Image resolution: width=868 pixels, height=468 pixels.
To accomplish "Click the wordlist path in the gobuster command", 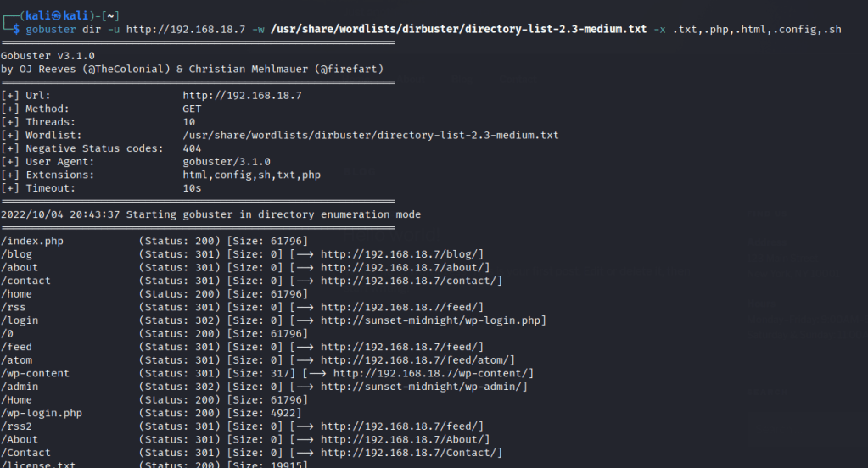I will coord(459,30).
